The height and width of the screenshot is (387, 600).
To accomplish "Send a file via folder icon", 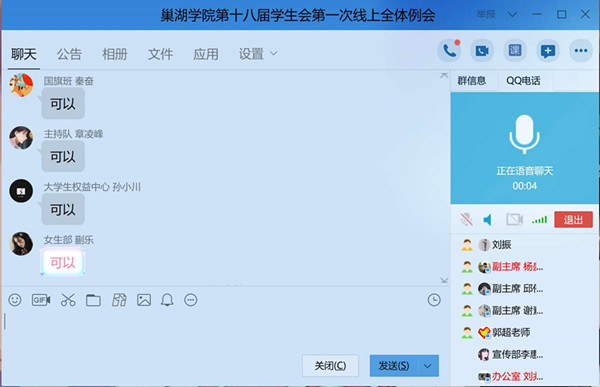I will 93,300.
